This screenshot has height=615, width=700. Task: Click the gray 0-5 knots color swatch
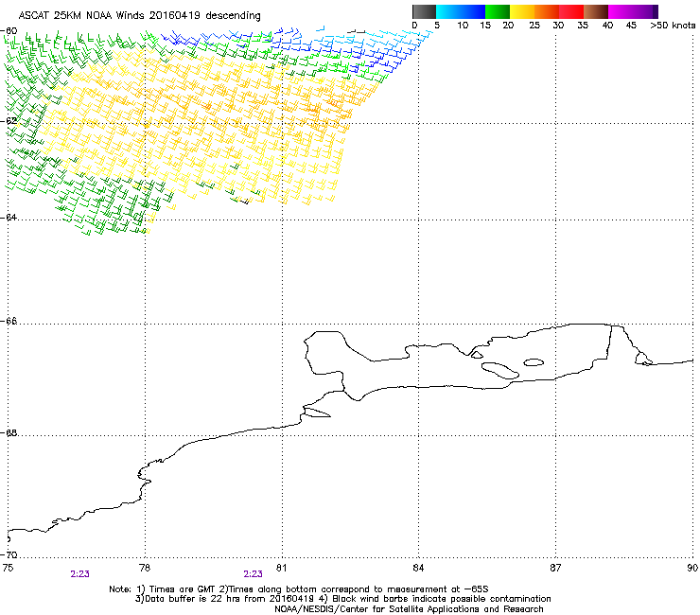pyautogui.click(x=424, y=11)
